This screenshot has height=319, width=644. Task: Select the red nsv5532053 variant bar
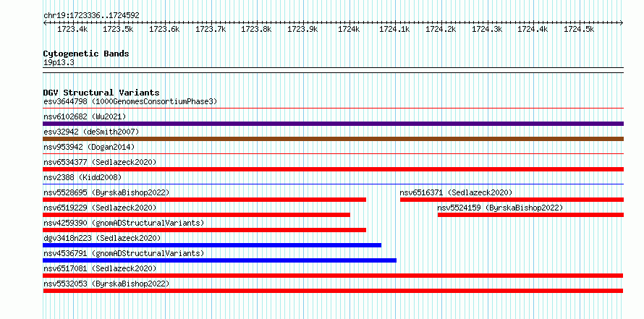click(333, 291)
